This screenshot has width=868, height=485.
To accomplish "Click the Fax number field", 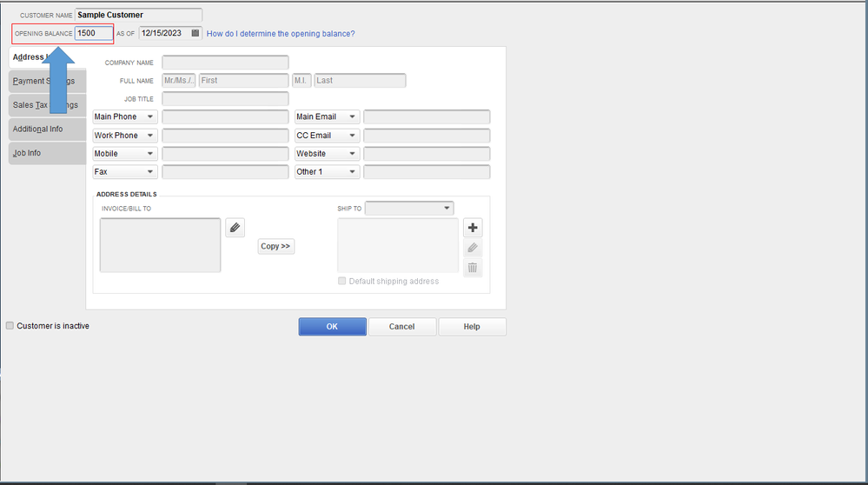I will (x=225, y=172).
